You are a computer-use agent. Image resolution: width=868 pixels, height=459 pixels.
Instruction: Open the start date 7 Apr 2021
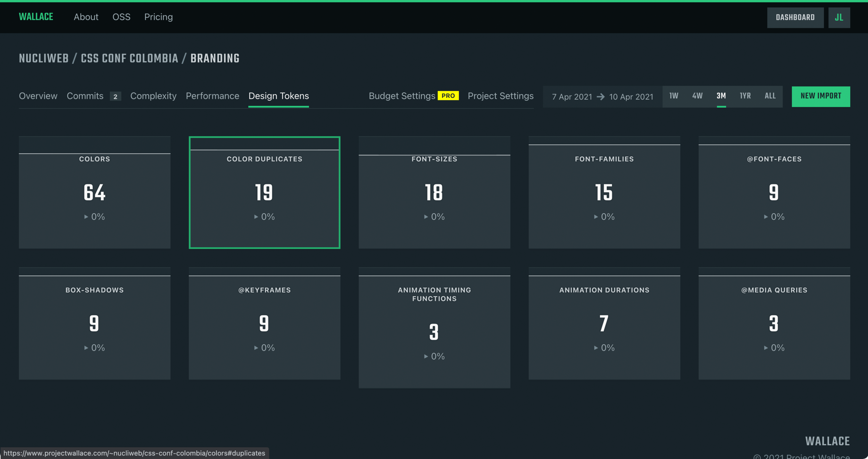click(x=572, y=97)
